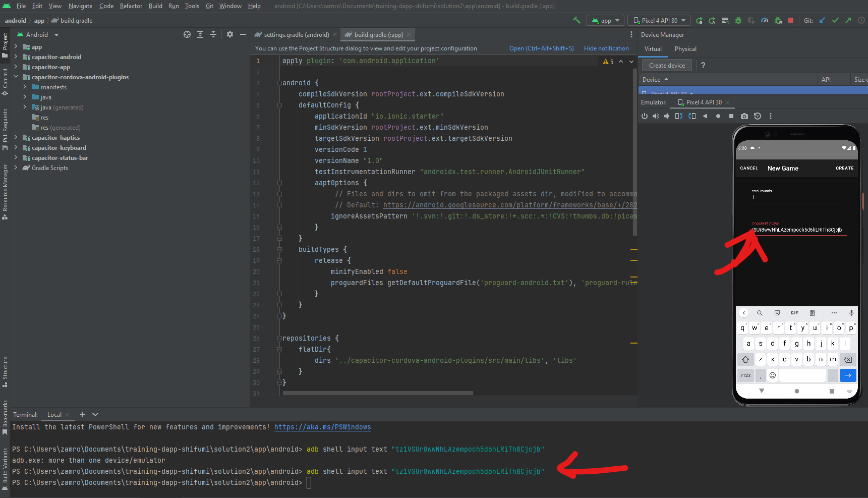868x498 pixels.
Task: Open the Refactor menu
Action: point(131,6)
